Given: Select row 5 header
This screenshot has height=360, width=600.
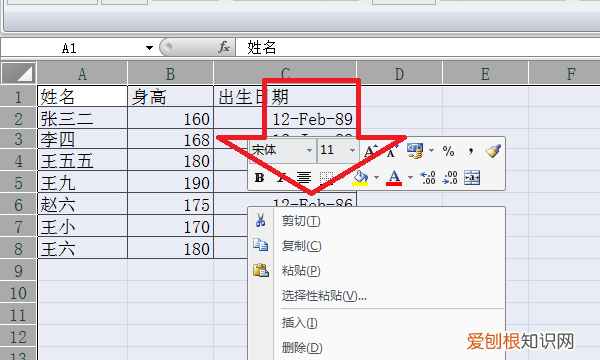Looking at the screenshot, I should click(x=18, y=182).
